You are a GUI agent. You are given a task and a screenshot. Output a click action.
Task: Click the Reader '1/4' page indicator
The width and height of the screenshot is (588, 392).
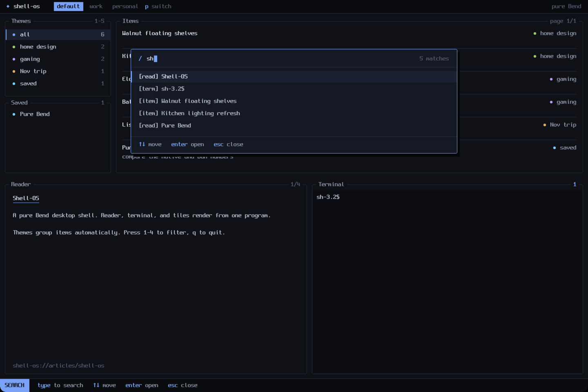coord(295,184)
